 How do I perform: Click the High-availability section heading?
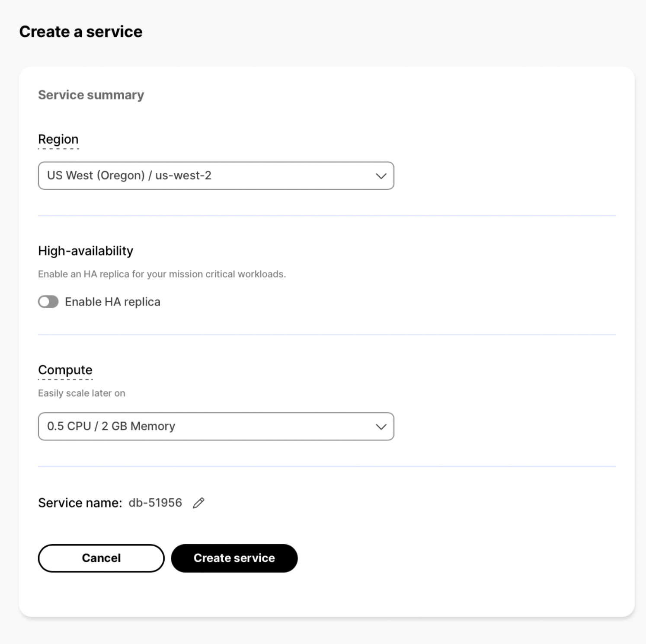point(86,251)
